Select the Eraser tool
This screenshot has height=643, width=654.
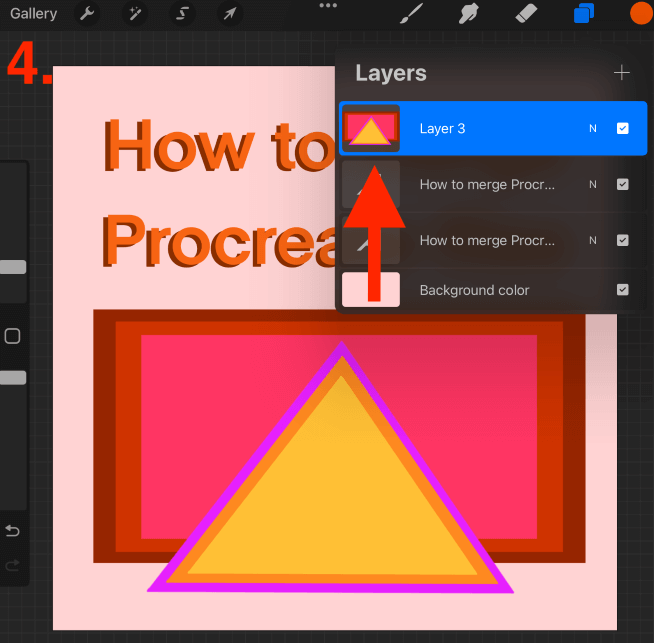(x=526, y=13)
